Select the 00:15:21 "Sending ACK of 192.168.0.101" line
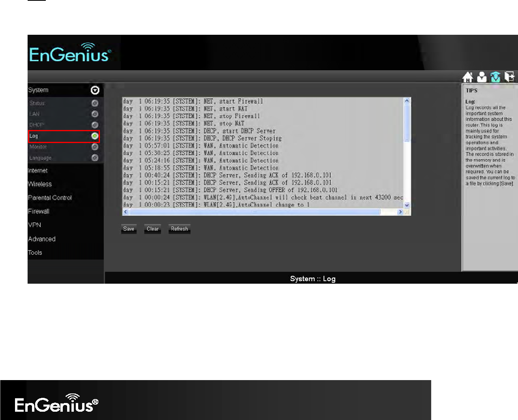 tap(227, 183)
